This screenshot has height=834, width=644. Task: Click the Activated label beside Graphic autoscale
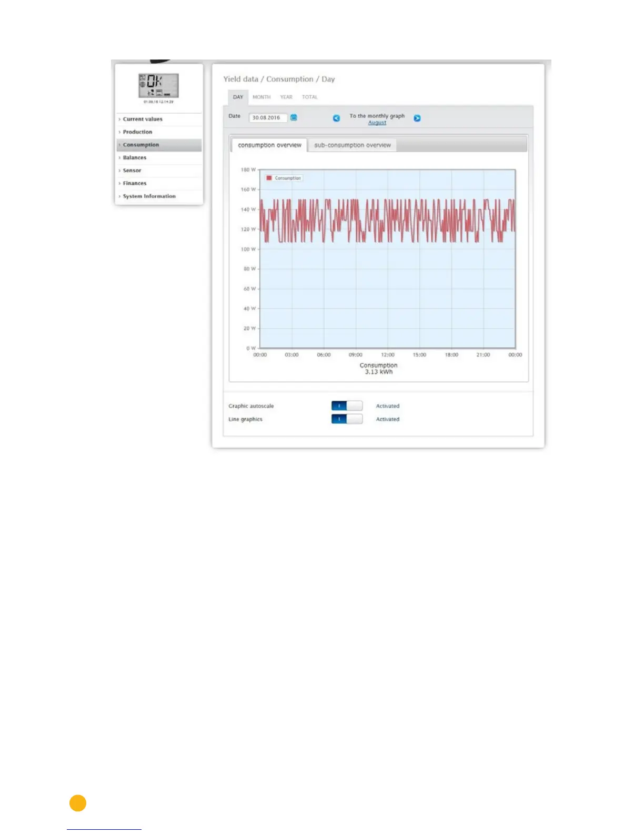[388, 406]
